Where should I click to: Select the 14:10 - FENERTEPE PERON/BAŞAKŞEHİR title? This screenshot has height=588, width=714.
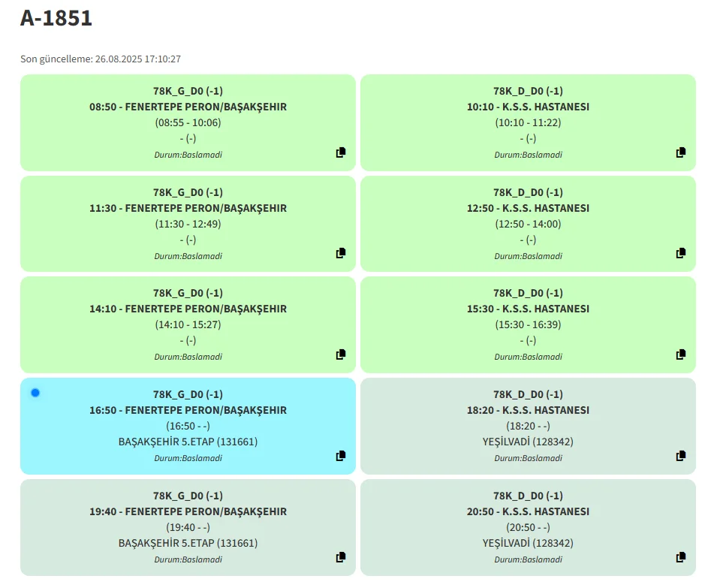[x=188, y=309]
